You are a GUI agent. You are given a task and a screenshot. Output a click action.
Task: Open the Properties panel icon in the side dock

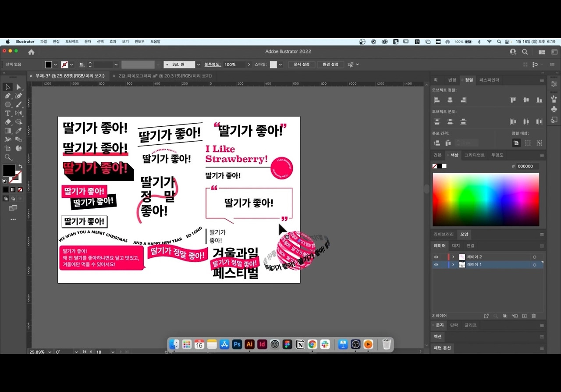click(x=554, y=84)
